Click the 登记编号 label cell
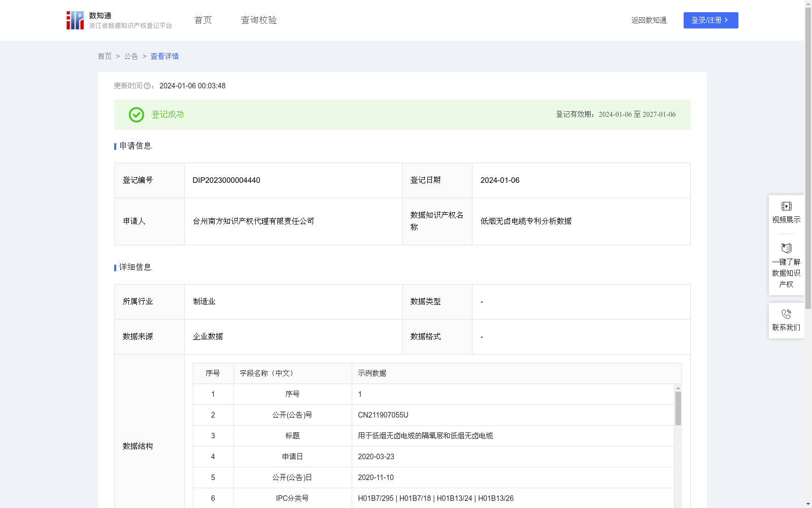Viewport: 812px width, 508px height. pyautogui.click(x=149, y=180)
